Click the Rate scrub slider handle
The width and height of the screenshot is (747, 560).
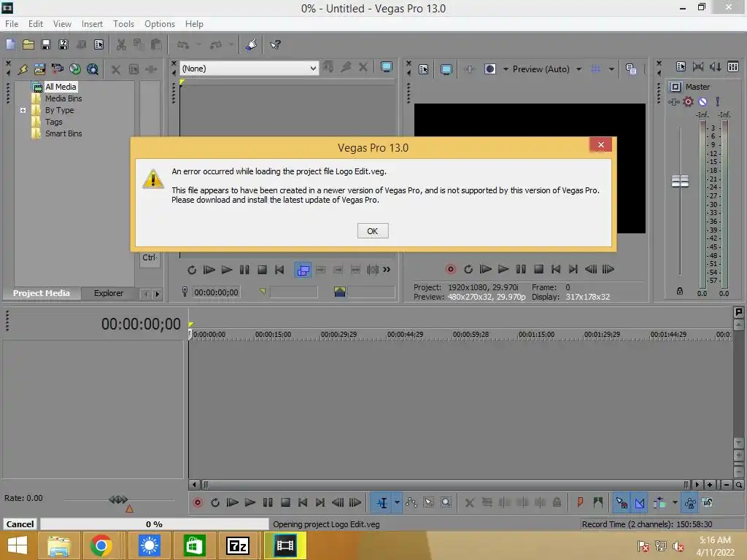point(118,499)
